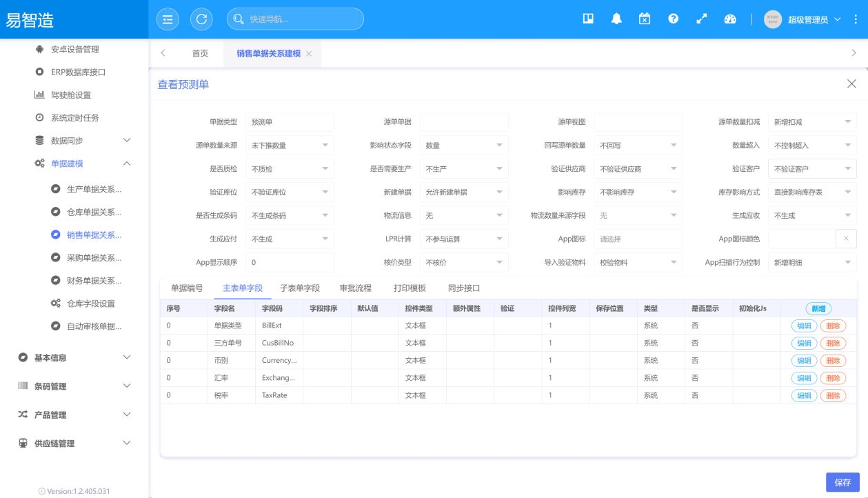Screen dimensions: 868x498
Task: Toggle the sidebar collapse menu icon
Action: 167,19
